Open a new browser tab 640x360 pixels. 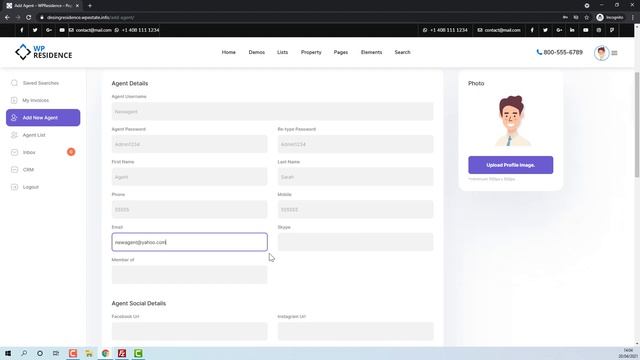90,6
